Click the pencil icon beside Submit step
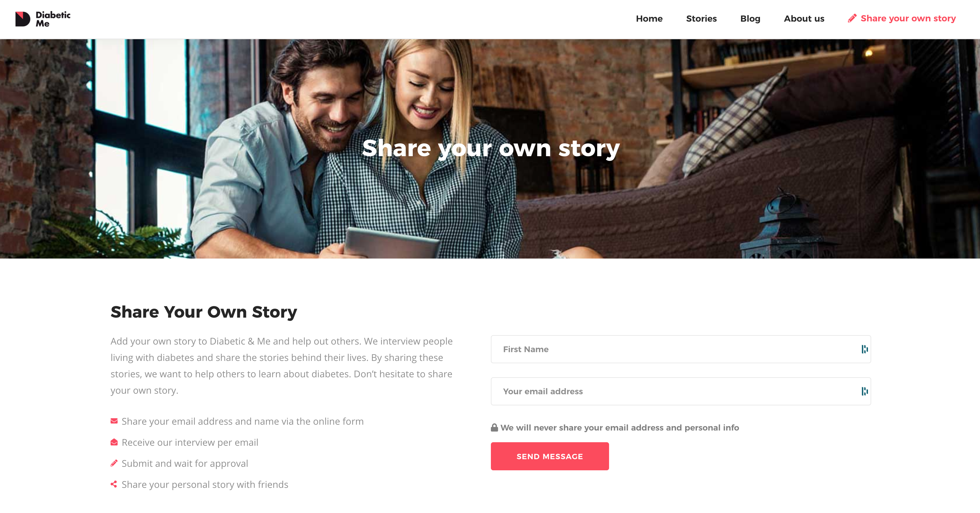Image resolution: width=980 pixels, height=513 pixels. pos(114,463)
